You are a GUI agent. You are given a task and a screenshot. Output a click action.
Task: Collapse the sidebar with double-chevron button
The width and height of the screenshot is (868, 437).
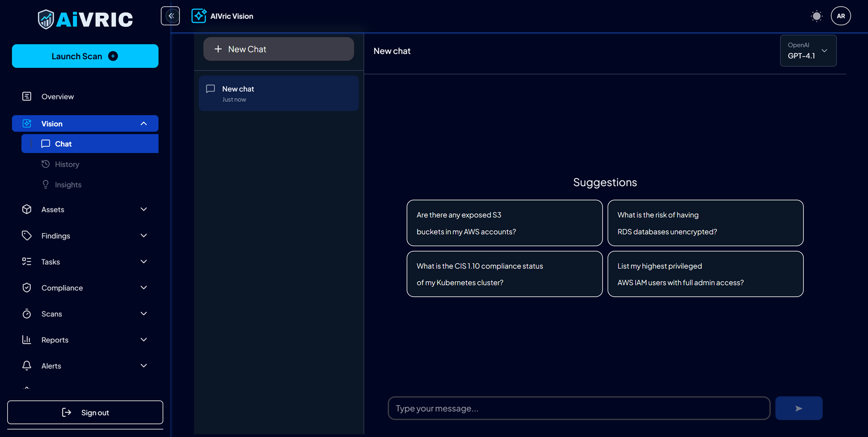point(170,16)
